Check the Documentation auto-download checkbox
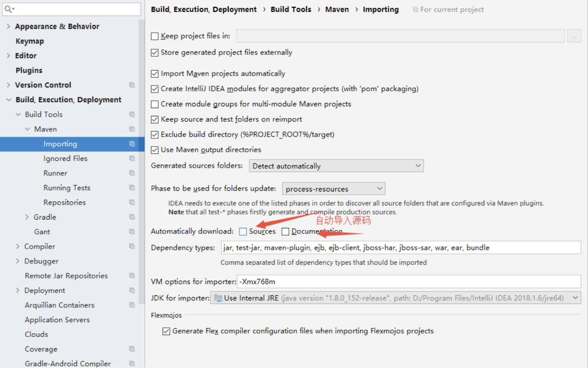 point(285,232)
